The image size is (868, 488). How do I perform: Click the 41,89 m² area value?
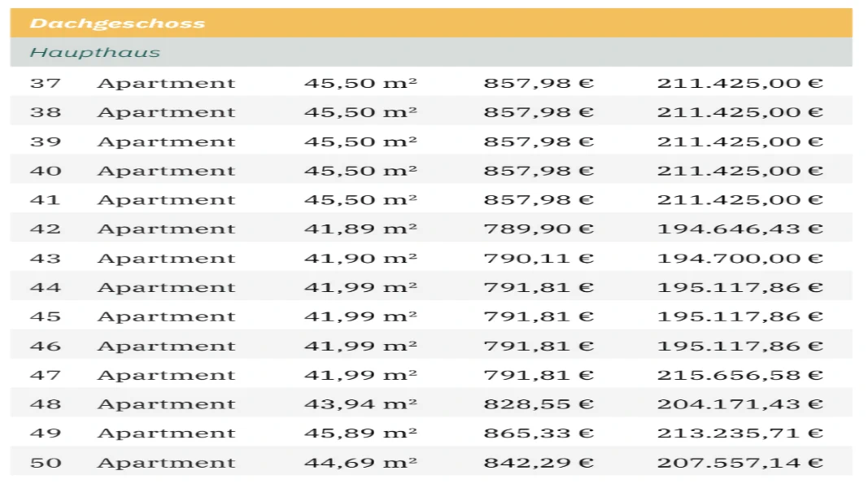tap(360, 229)
